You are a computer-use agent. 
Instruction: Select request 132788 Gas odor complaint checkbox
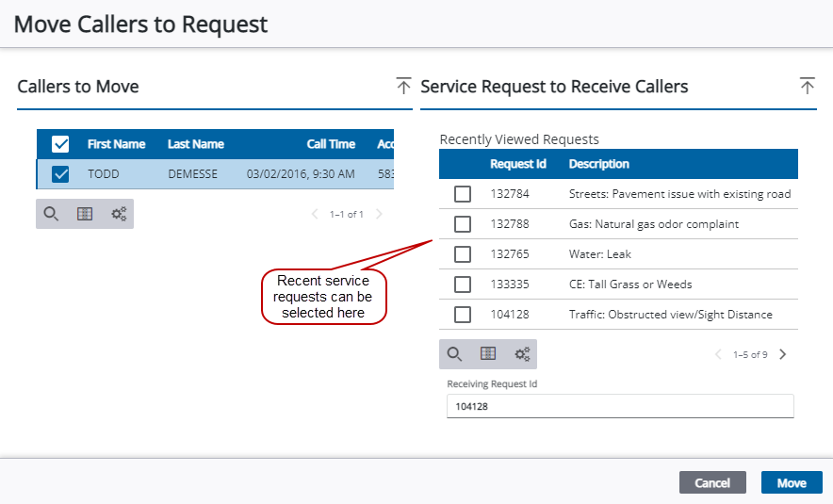[x=463, y=224]
